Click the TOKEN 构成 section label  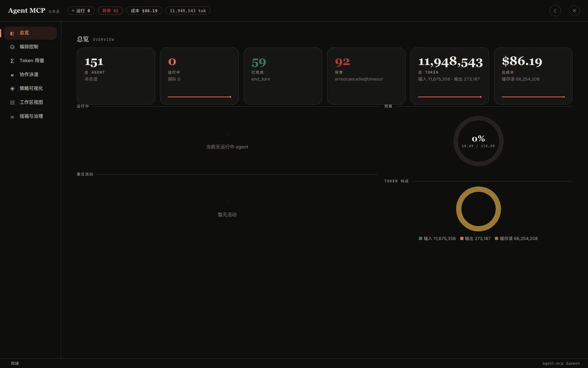396,181
